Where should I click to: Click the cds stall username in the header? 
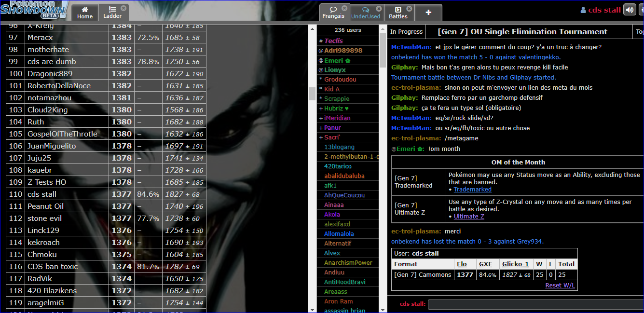tap(600, 10)
